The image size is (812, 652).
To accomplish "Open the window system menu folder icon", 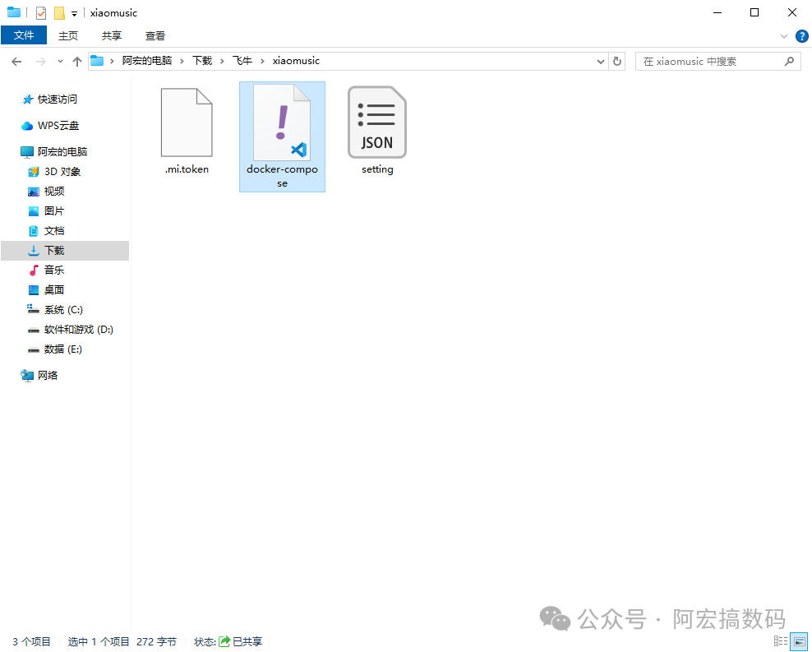I will [x=14, y=12].
